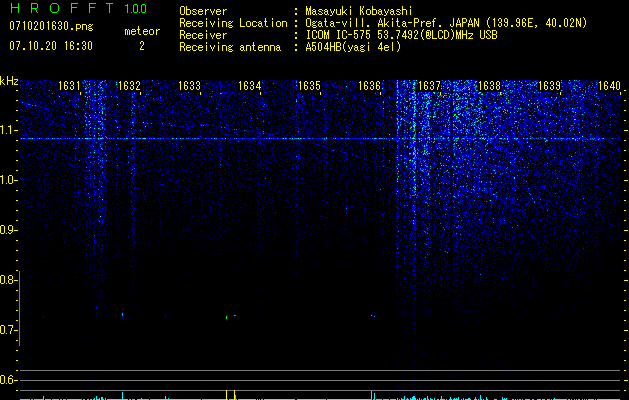Click the 0.6 kHz axis label
This screenshot has height=400, width=629.
tap(8, 380)
